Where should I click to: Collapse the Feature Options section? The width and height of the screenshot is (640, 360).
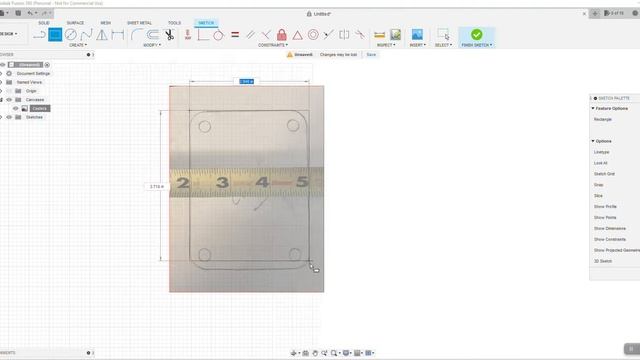tap(593, 108)
